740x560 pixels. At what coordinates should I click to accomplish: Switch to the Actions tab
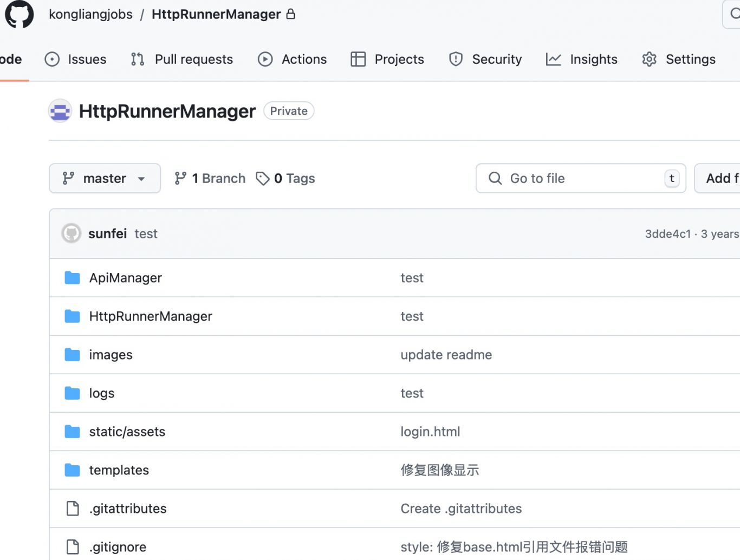point(293,59)
